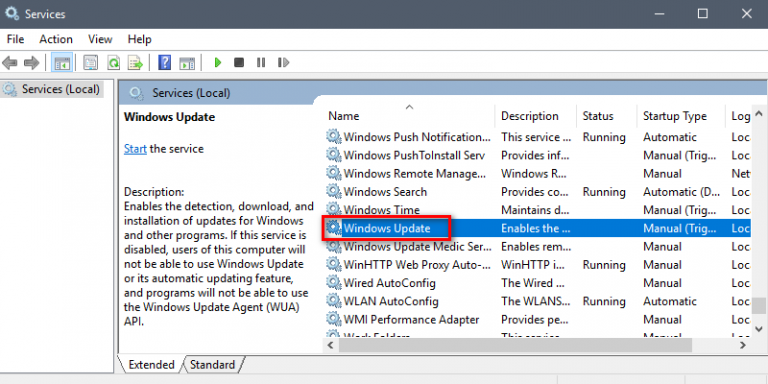Image resolution: width=768 pixels, height=384 pixels.
Task: Select the Windows Search service row
Action: click(537, 192)
